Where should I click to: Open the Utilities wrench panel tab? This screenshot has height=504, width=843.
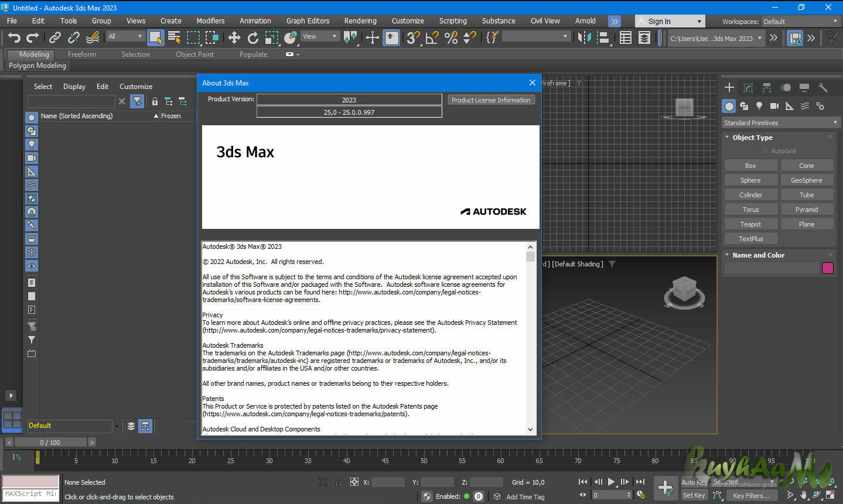pyautogui.click(x=823, y=88)
